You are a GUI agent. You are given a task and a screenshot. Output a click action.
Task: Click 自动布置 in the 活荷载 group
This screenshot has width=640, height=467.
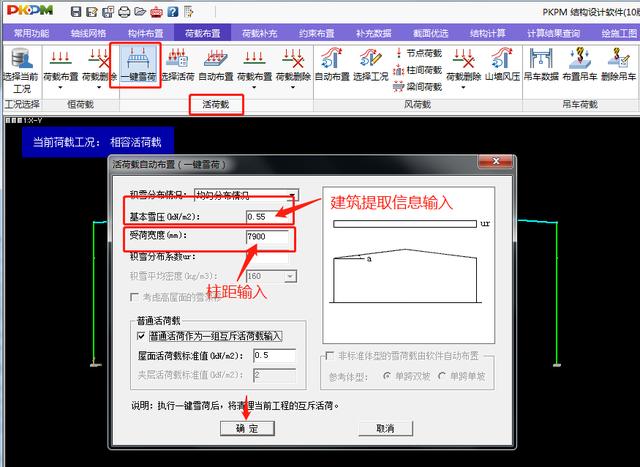tap(216, 64)
